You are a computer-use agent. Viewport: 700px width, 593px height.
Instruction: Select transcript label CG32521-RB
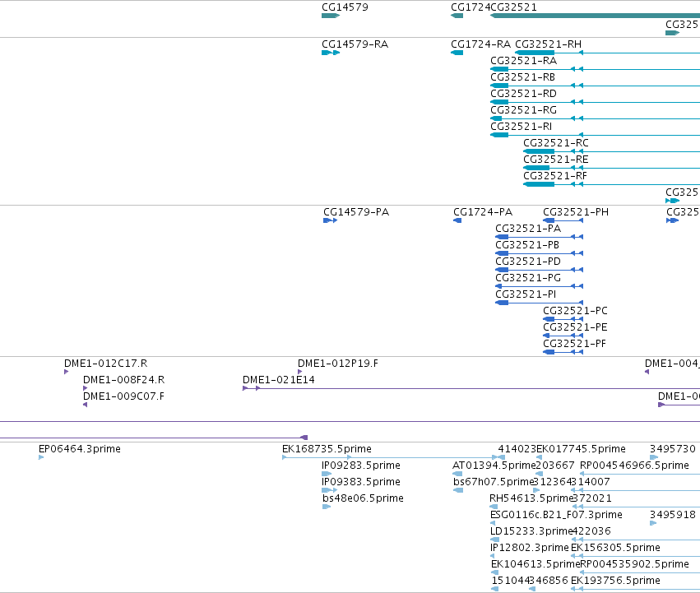click(523, 77)
